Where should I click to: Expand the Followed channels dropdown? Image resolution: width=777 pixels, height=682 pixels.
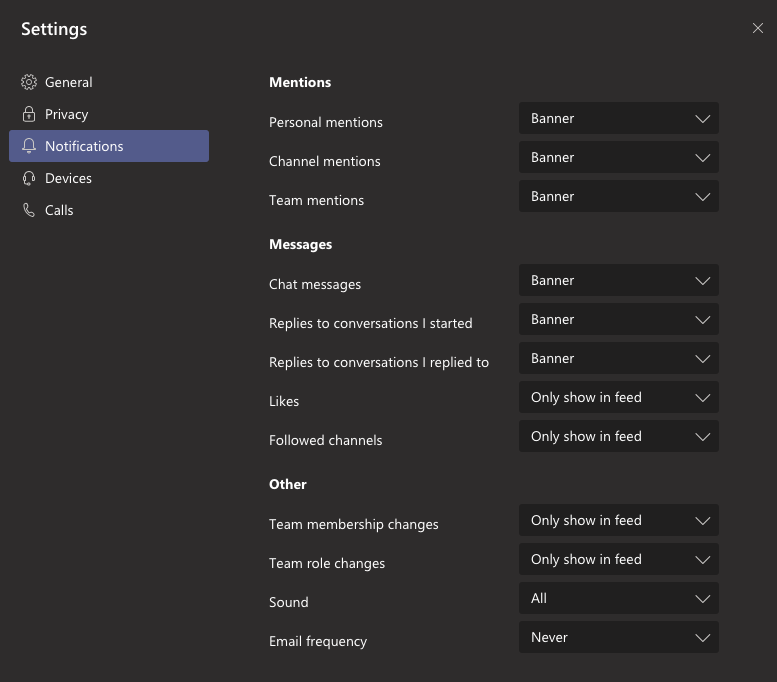[618, 436]
